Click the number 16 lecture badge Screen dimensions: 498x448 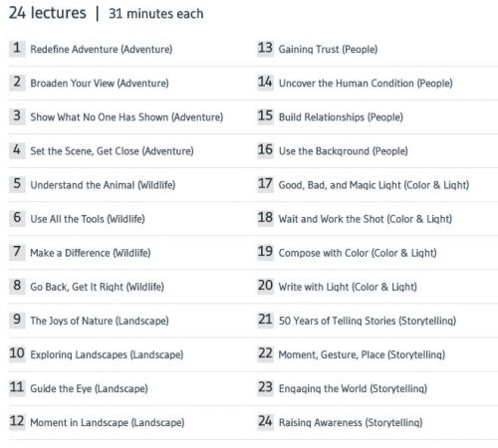265,150
